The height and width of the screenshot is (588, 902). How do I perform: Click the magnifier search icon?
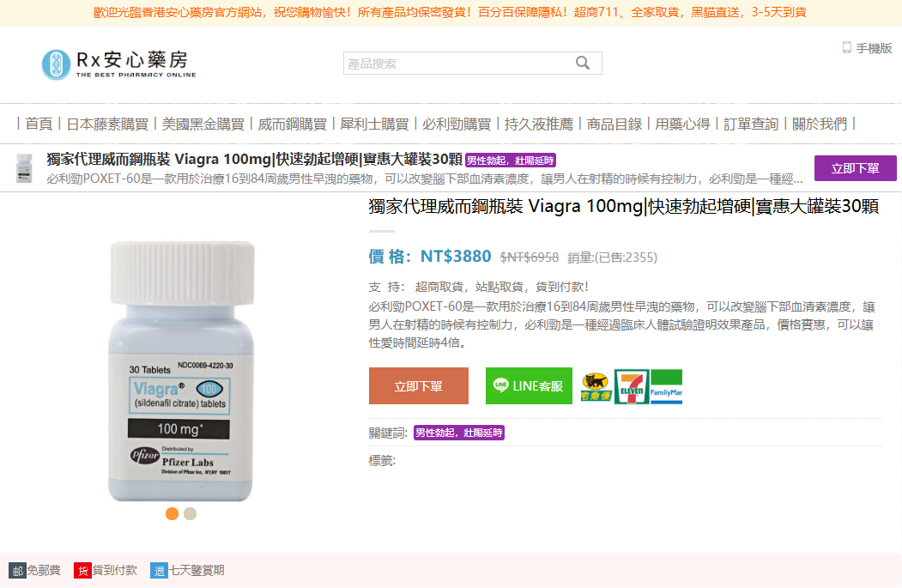tap(583, 63)
